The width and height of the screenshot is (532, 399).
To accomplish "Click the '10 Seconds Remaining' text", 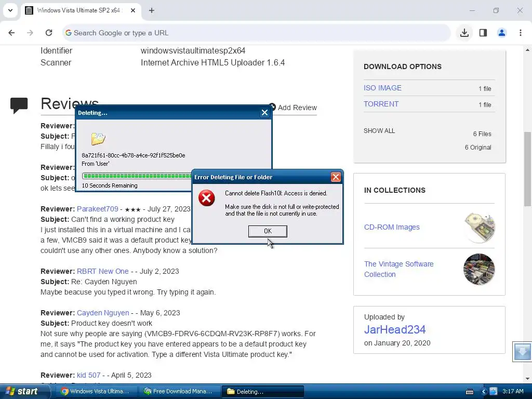I will 110,185.
